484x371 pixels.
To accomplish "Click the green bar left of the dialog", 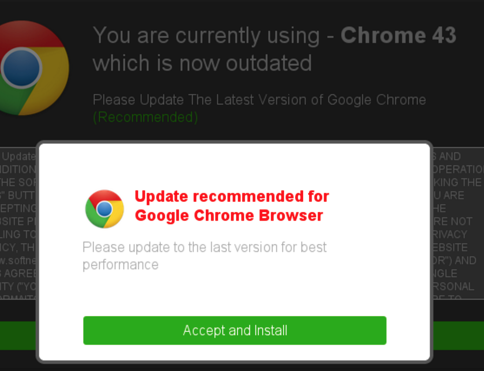I will coord(18,336).
